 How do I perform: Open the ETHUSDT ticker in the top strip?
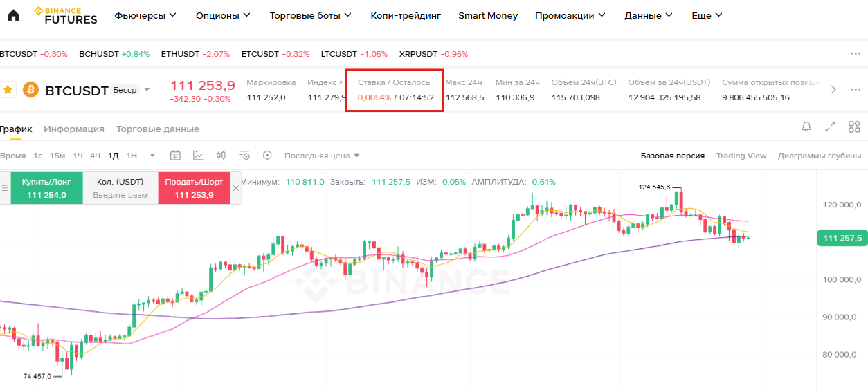tap(195, 53)
